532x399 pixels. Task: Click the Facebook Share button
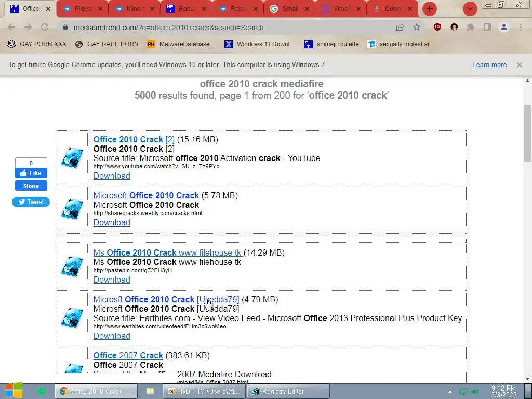pos(31,186)
